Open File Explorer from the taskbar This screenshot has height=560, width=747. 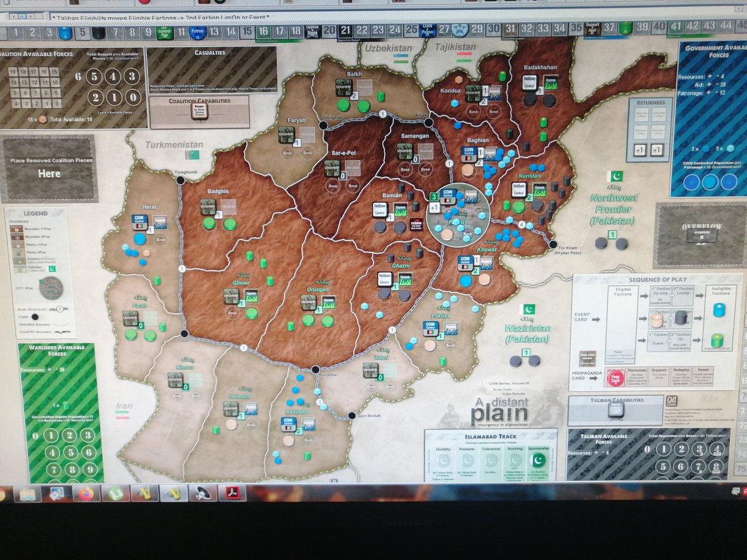click(x=27, y=494)
